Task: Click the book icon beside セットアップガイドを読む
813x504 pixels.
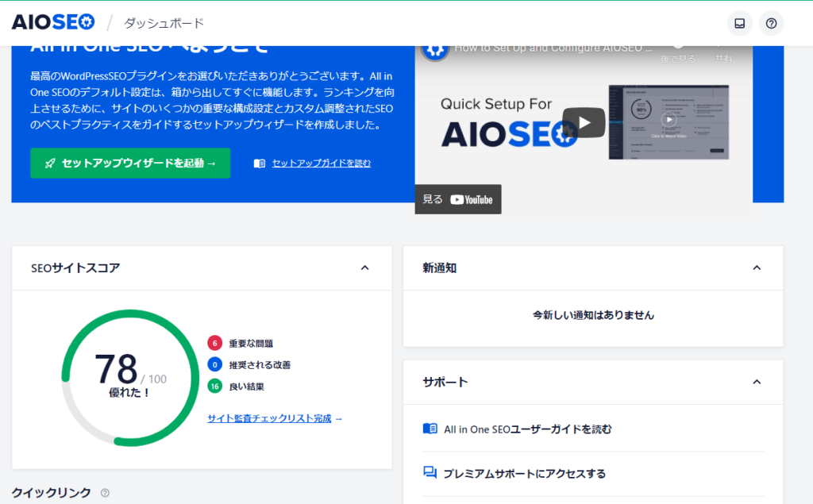Action: (260, 164)
